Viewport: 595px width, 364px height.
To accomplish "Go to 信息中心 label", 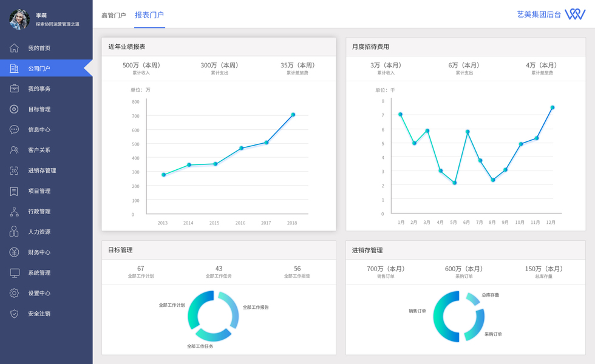I will point(39,130).
